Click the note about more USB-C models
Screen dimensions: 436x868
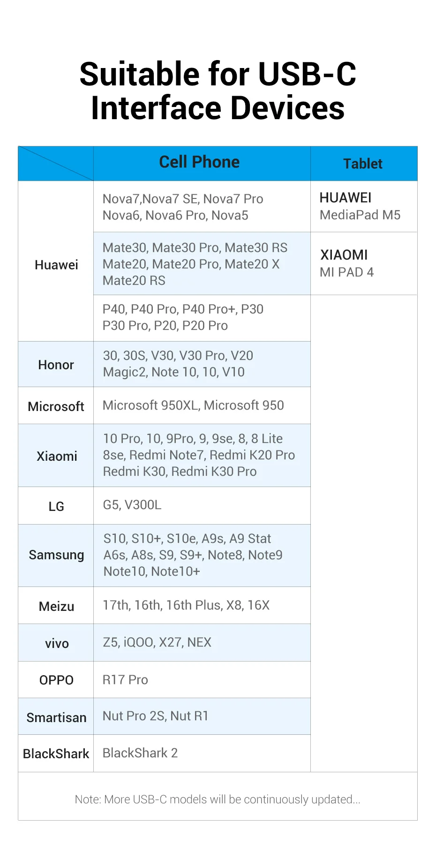(x=218, y=799)
